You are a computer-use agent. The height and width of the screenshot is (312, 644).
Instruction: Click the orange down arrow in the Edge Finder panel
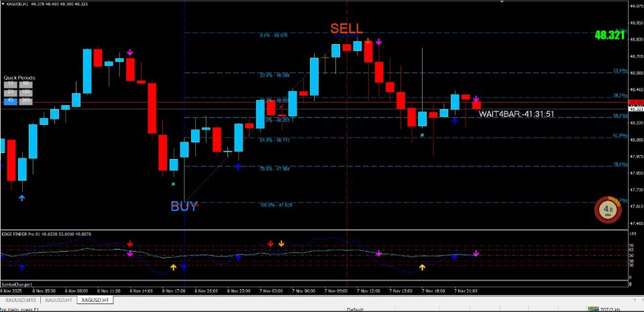[281, 244]
